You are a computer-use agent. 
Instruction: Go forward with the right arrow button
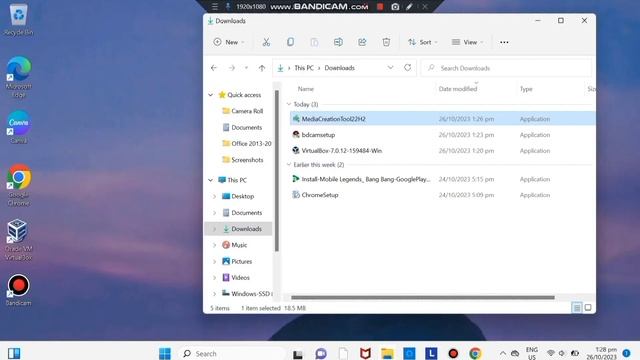coord(232,68)
